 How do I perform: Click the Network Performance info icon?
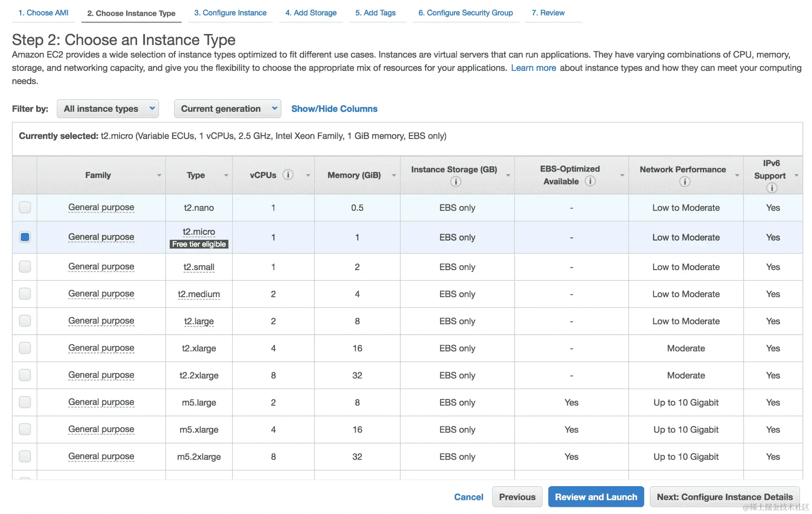point(685,182)
